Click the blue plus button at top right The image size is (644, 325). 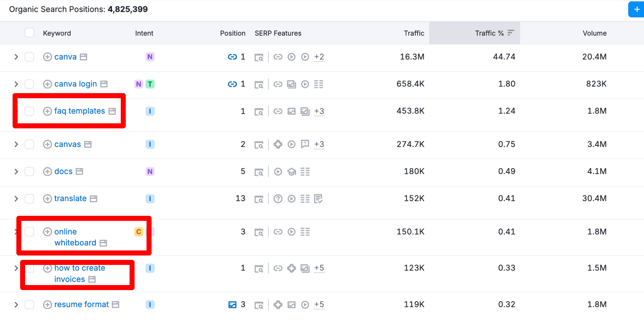click(x=636, y=9)
